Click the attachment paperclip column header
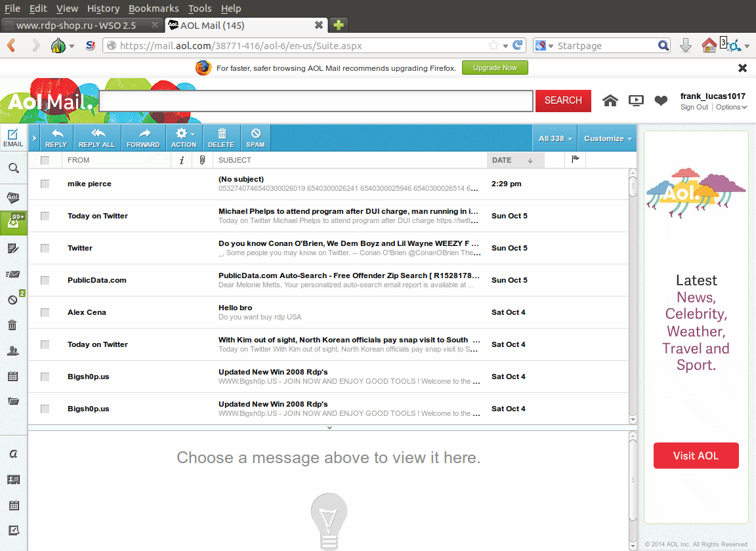This screenshot has width=756, height=551. click(x=203, y=159)
